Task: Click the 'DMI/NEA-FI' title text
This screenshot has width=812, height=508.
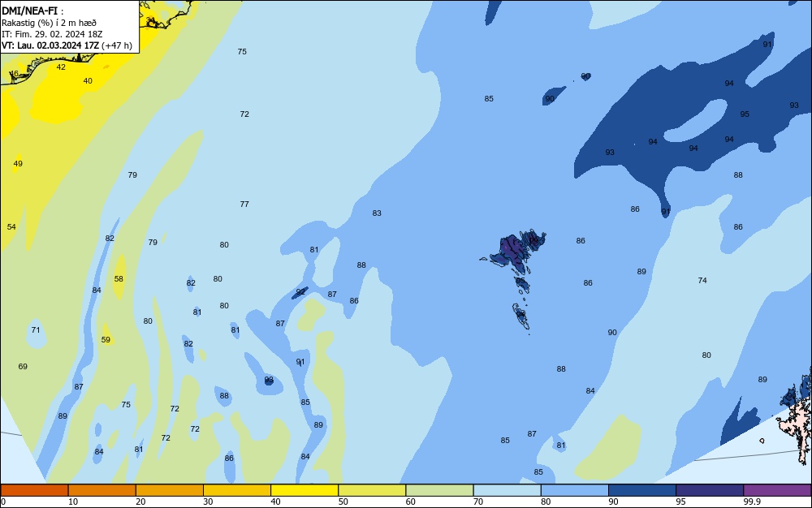Action: coord(29,11)
